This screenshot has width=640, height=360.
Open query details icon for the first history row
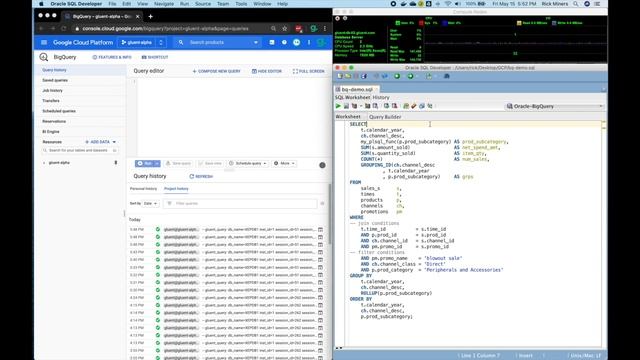coord(320,229)
